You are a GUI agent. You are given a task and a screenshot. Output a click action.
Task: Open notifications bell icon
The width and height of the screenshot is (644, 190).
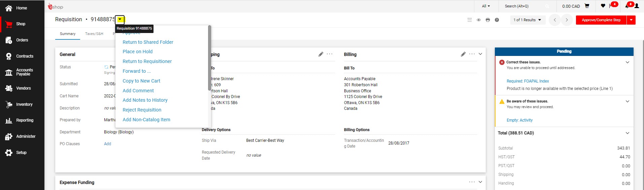tap(627, 6)
